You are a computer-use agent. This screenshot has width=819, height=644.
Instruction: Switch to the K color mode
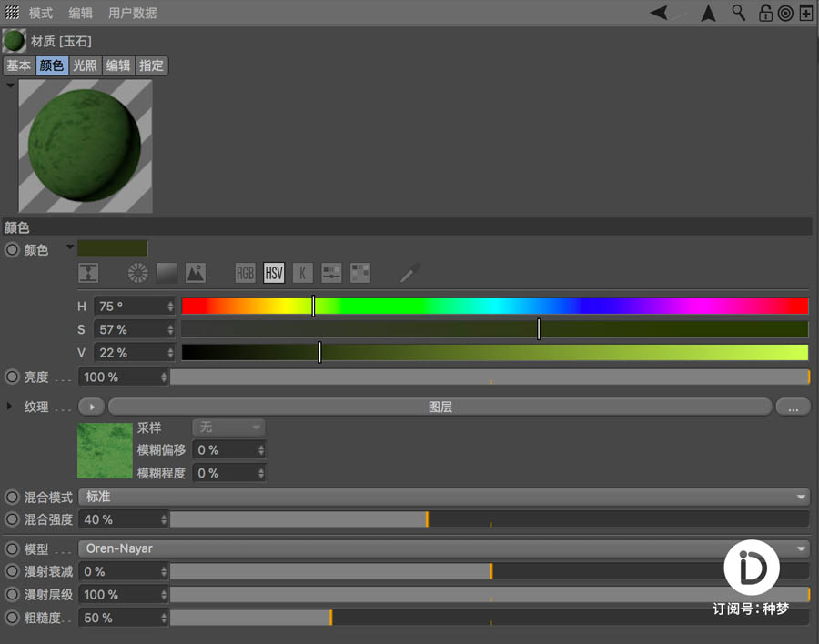(302, 273)
